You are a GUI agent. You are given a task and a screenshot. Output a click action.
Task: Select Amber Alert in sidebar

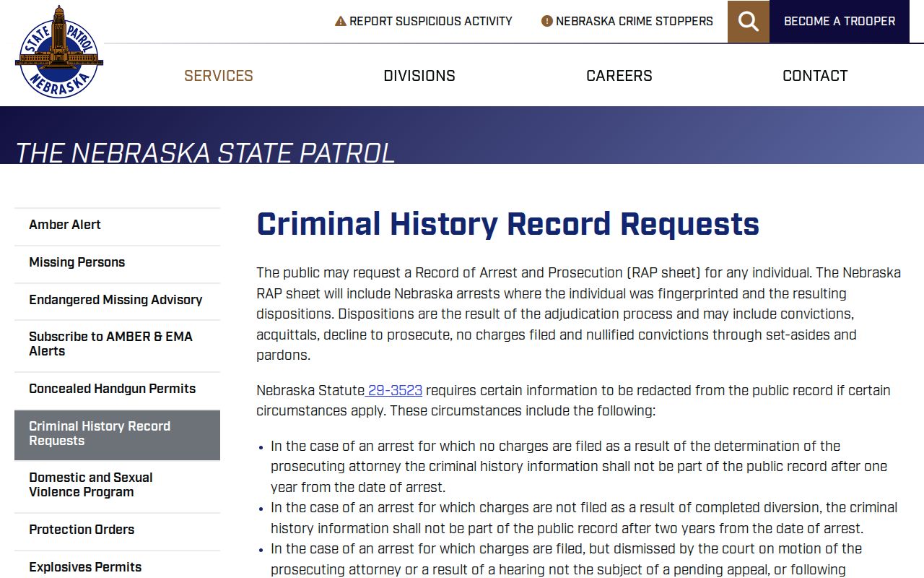coord(117,225)
